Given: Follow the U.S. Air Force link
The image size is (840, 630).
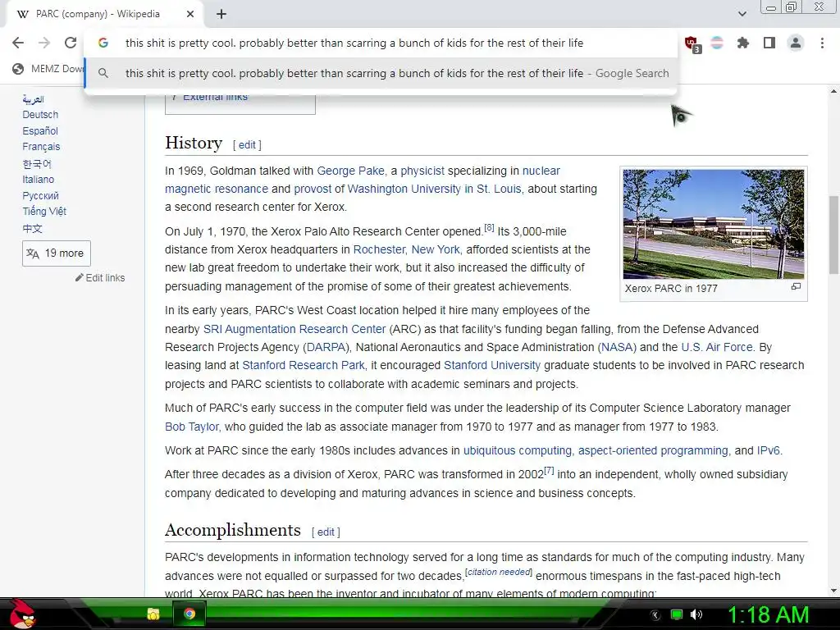Looking at the screenshot, I should (717, 347).
